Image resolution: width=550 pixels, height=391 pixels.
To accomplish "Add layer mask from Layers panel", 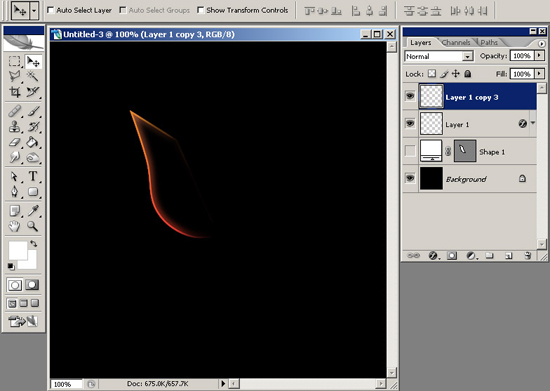I will 452,256.
